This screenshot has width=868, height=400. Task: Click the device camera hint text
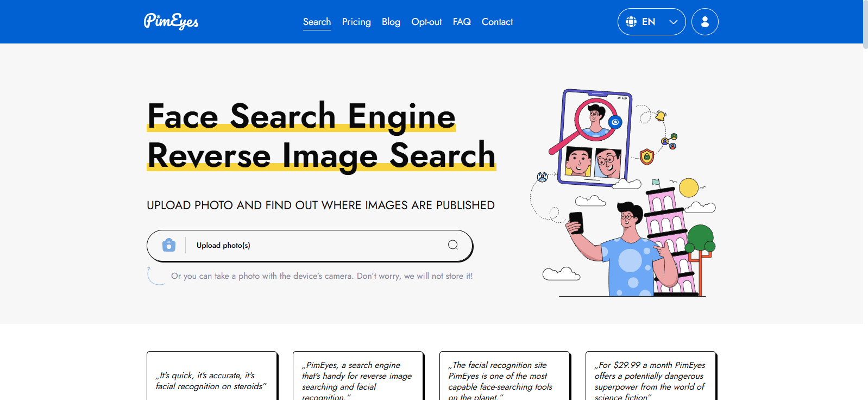[x=322, y=276]
